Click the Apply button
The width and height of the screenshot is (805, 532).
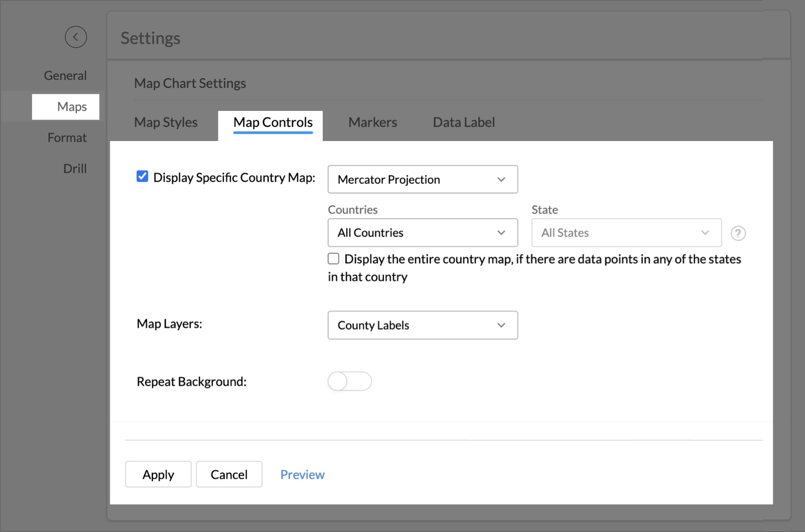(158, 474)
